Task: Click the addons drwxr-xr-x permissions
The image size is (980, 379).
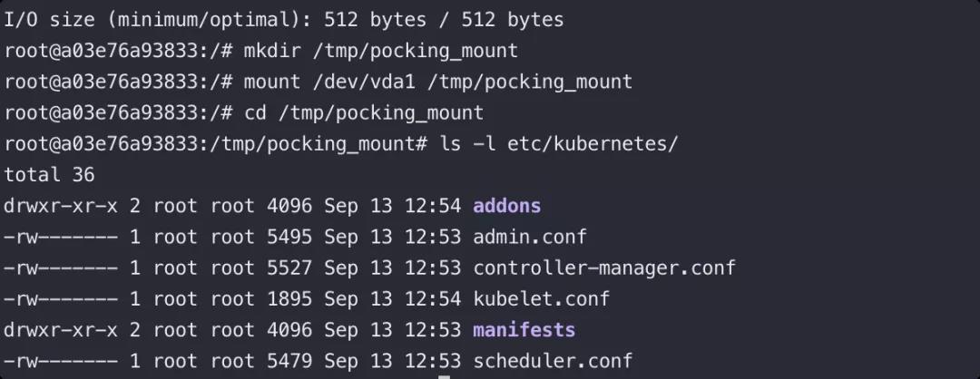Action: (x=61, y=206)
